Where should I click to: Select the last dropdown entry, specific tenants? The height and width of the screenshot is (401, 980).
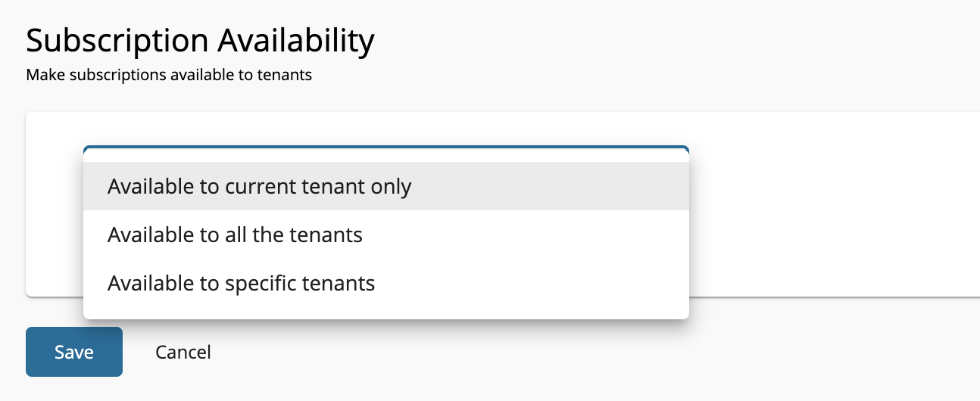tap(241, 284)
